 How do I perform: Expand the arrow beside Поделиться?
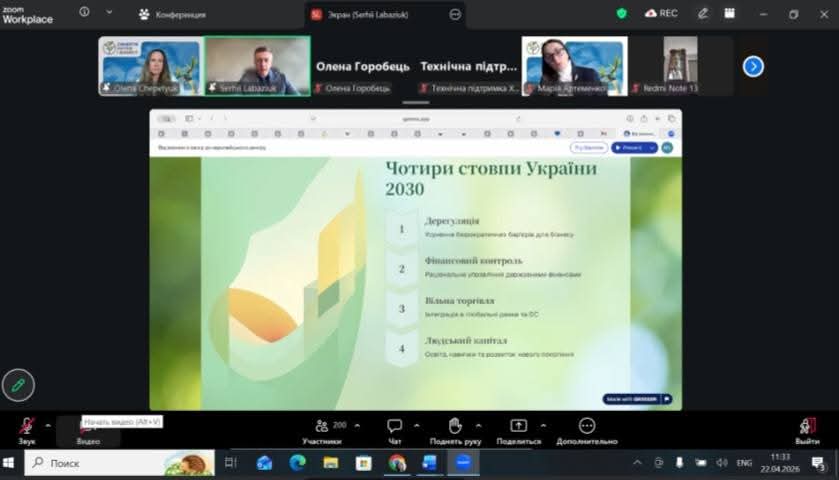coord(547,425)
